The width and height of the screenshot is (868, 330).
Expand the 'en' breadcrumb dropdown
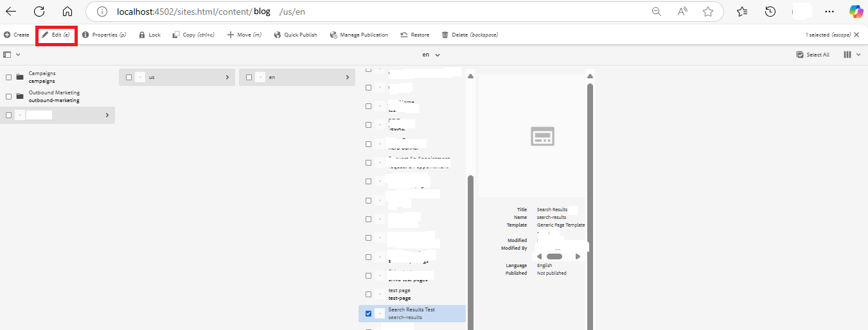pos(431,55)
